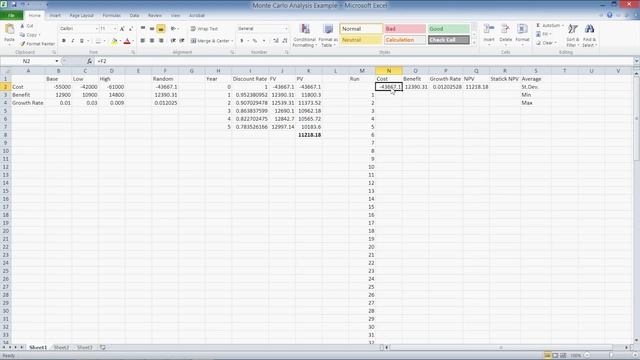
Task: Switch to the Page Layout tab
Action: [82, 16]
